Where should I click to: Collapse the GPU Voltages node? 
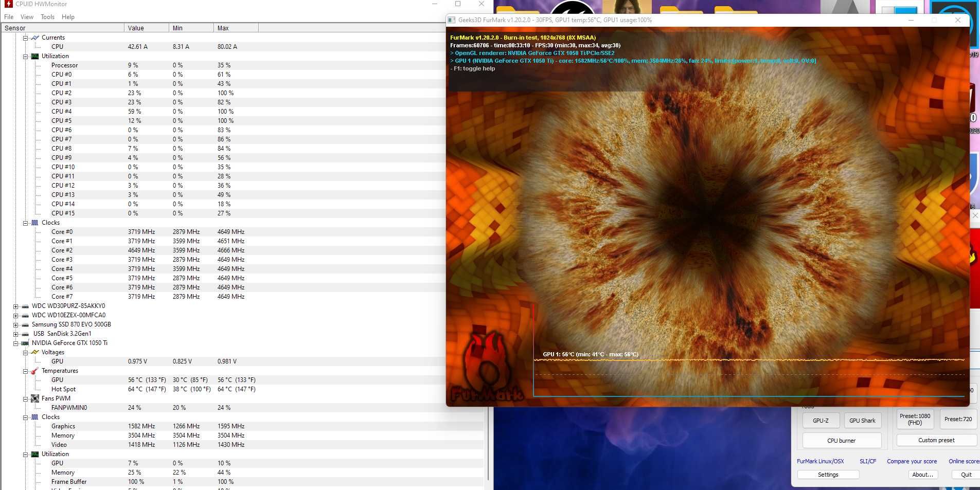tap(25, 353)
